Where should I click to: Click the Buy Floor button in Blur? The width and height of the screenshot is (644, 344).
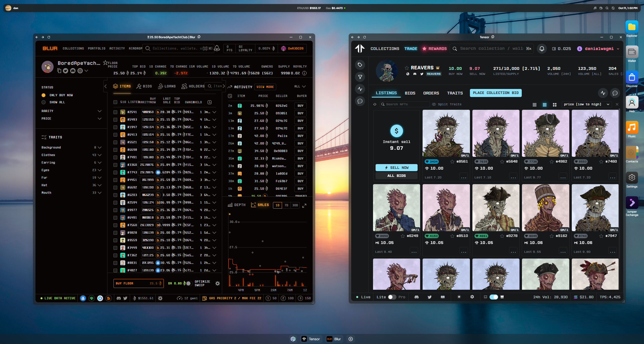coord(138,283)
